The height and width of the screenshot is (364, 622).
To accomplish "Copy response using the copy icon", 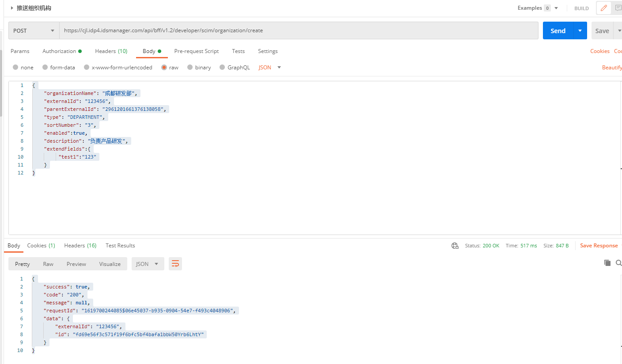I will click(607, 263).
